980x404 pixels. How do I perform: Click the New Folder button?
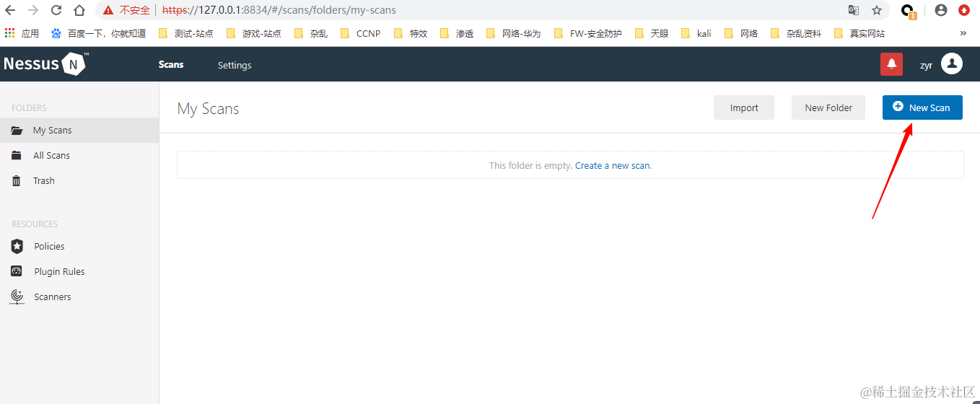click(828, 107)
